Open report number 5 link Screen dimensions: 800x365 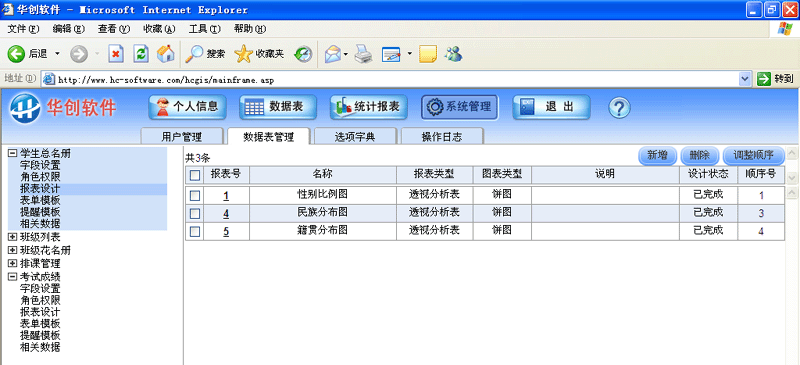[x=226, y=232]
